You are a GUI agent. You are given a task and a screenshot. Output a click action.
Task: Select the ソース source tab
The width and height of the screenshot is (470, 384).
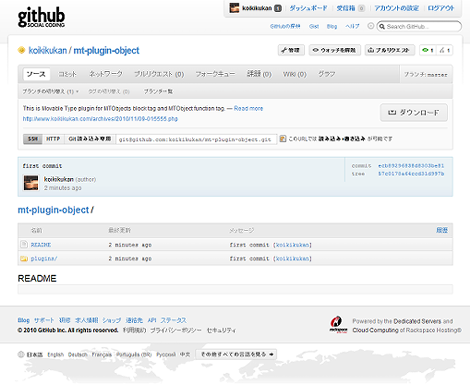pyautogui.click(x=36, y=74)
